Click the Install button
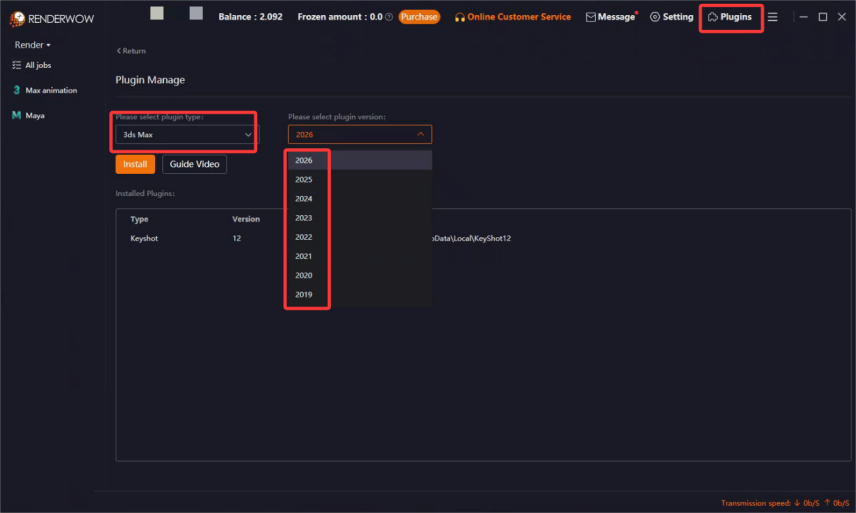Screen dimensions: 856x513 (x=135, y=164)
